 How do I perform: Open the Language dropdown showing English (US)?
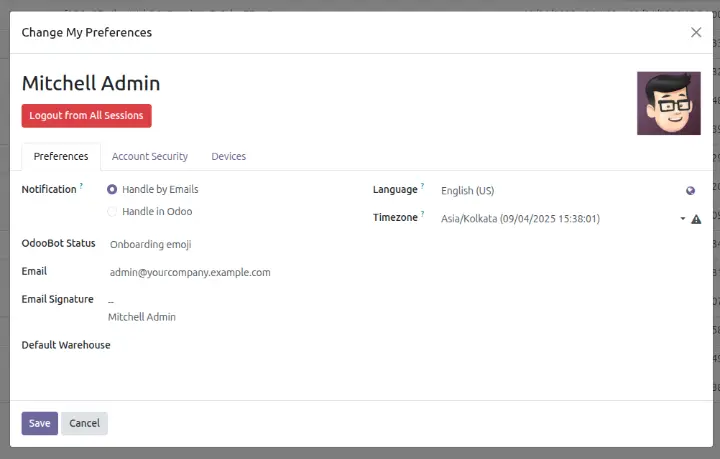pyautogui.click(x=555, y=190)
